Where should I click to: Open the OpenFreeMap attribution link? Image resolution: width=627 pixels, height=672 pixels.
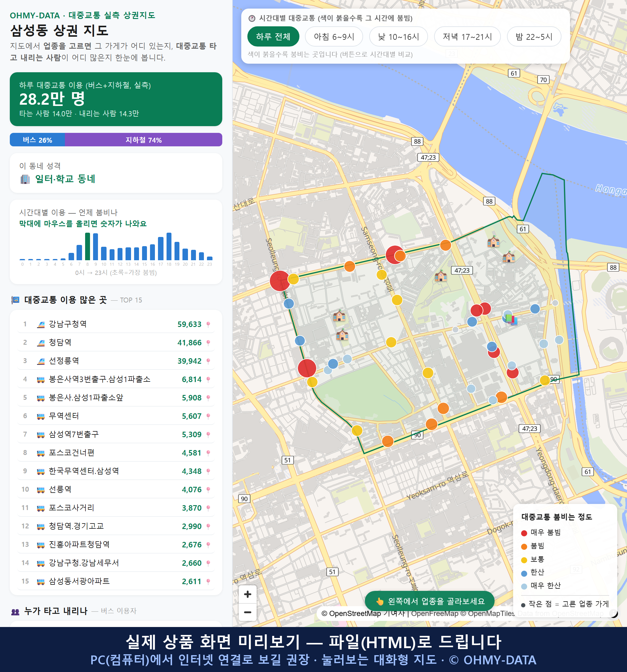pos(435,614)
